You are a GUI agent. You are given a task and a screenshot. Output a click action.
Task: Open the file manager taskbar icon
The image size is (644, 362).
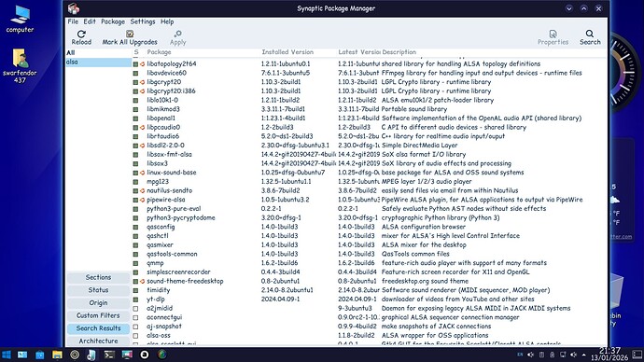tap(57, 355)
